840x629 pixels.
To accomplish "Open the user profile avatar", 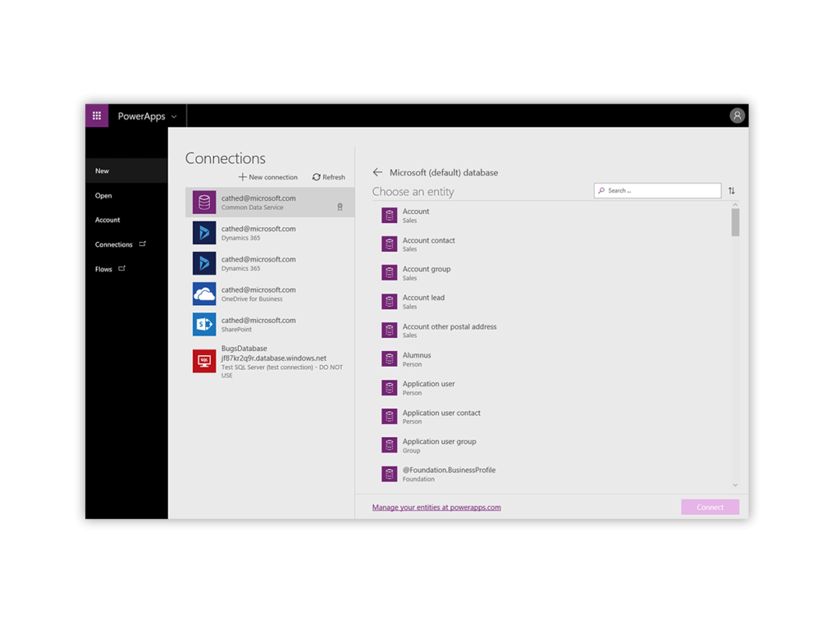I will [737, 116].
